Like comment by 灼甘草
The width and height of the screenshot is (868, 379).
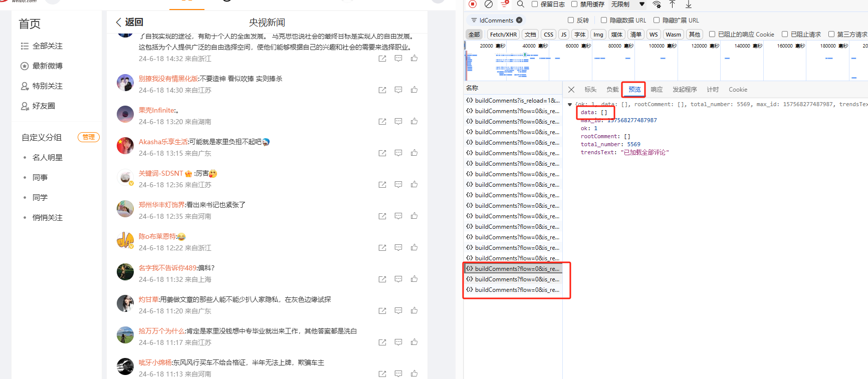coord(414,310)
